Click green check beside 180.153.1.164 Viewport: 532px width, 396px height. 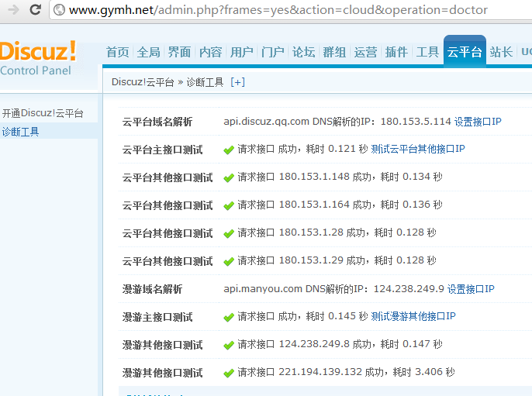pyautogui.click(x=229, y=205)
